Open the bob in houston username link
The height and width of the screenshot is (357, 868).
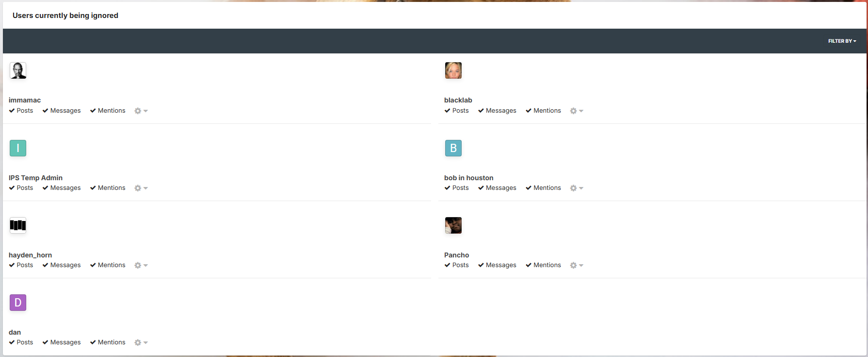[468, 178]
